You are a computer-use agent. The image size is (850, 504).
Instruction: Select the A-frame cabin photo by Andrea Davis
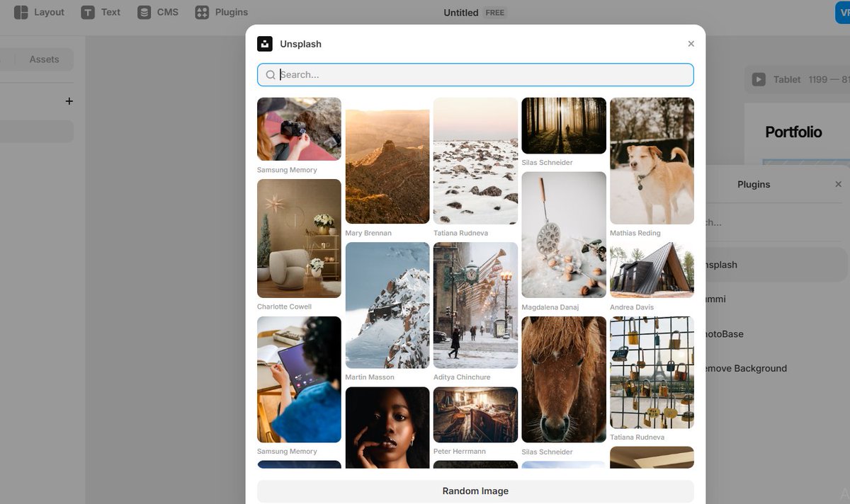(652, 270)
